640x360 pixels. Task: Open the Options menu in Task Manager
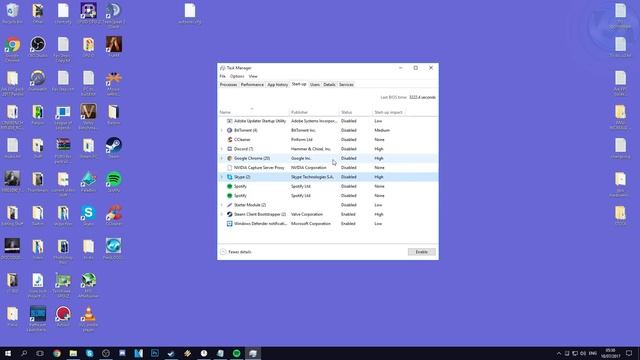[237, 76]
